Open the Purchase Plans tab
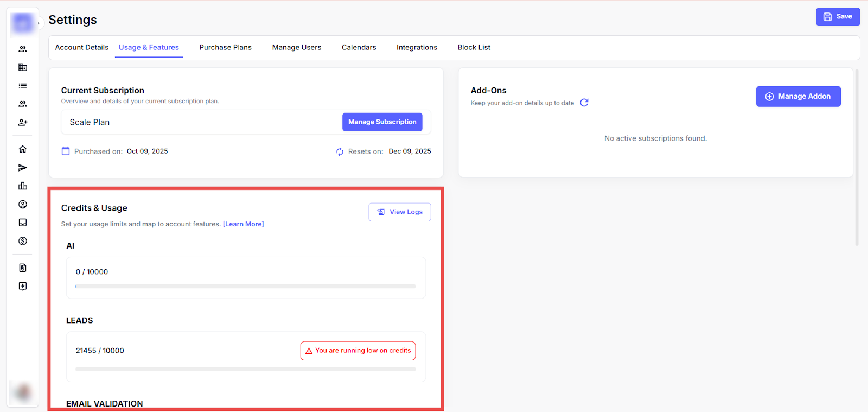868x412 pixels. pos(225,48)
